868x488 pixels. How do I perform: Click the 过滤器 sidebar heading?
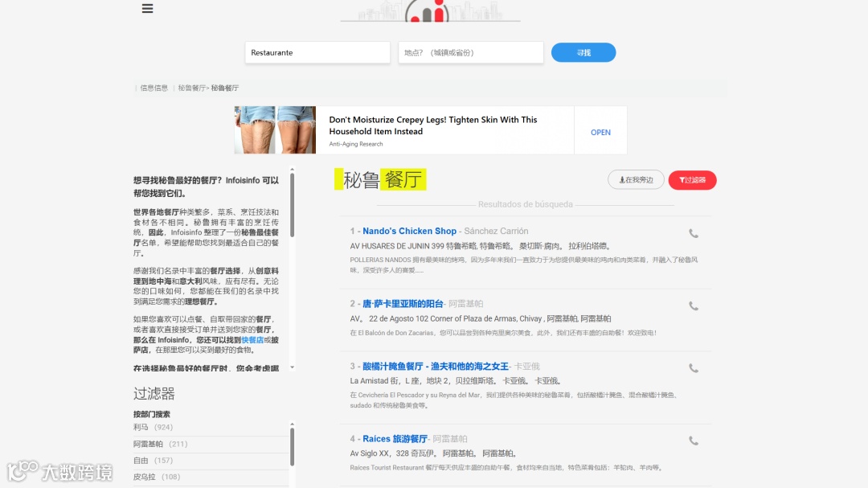[154, 394]
